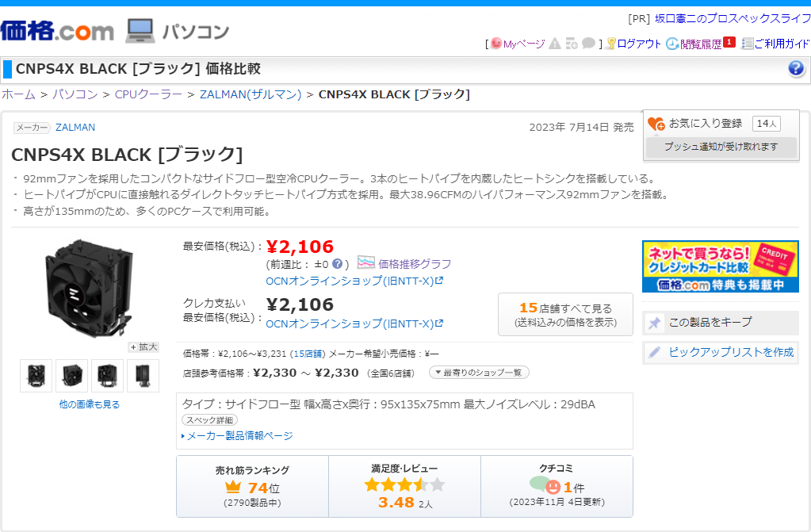
Task: Open 他の画像も見る link
Action: tap(90, 404)
